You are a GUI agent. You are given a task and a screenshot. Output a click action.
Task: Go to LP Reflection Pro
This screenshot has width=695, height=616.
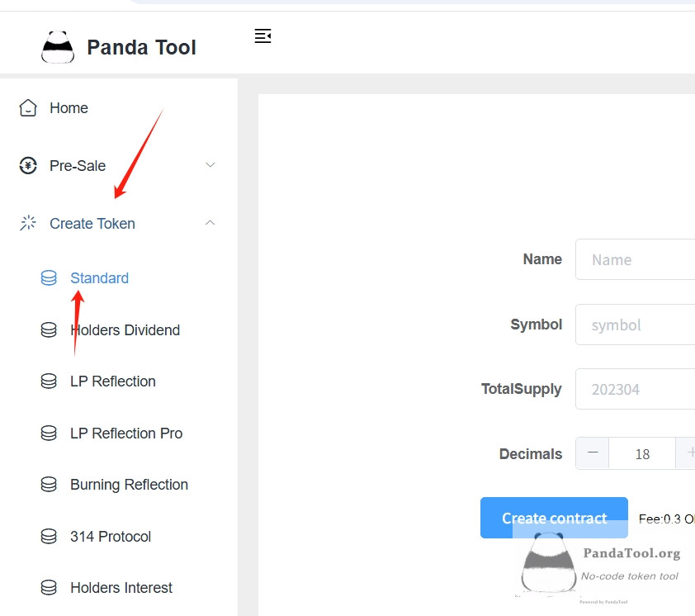[x=119, y=434]
